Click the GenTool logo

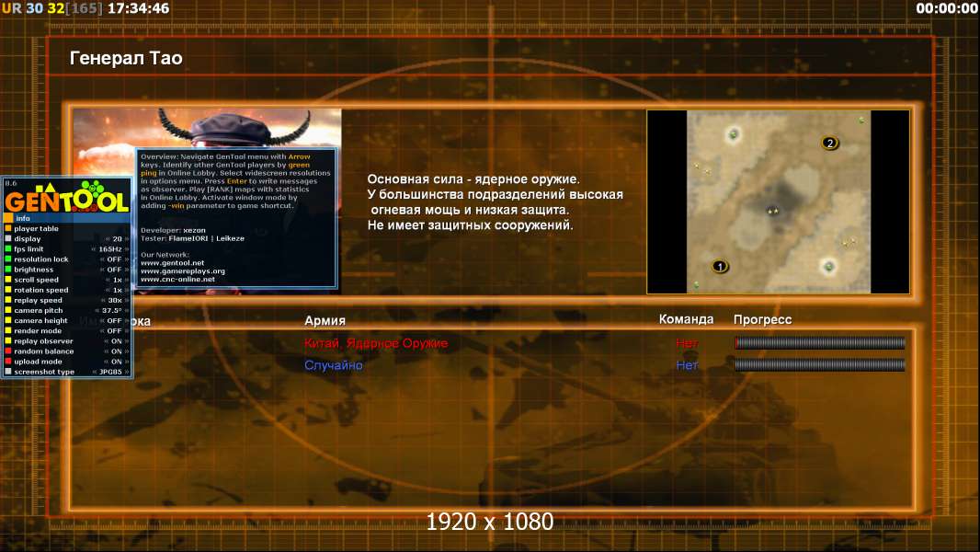point(67,196)
